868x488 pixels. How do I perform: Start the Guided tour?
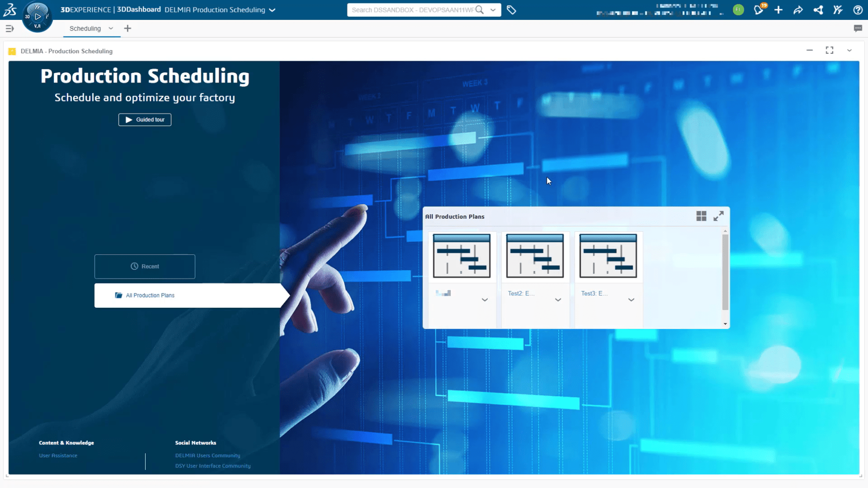tap(145, 120)
